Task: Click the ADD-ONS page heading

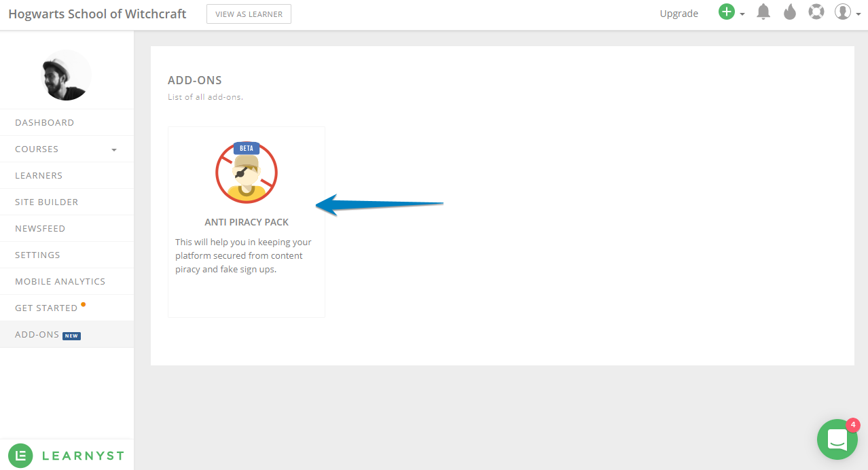Action: [195, 80]
